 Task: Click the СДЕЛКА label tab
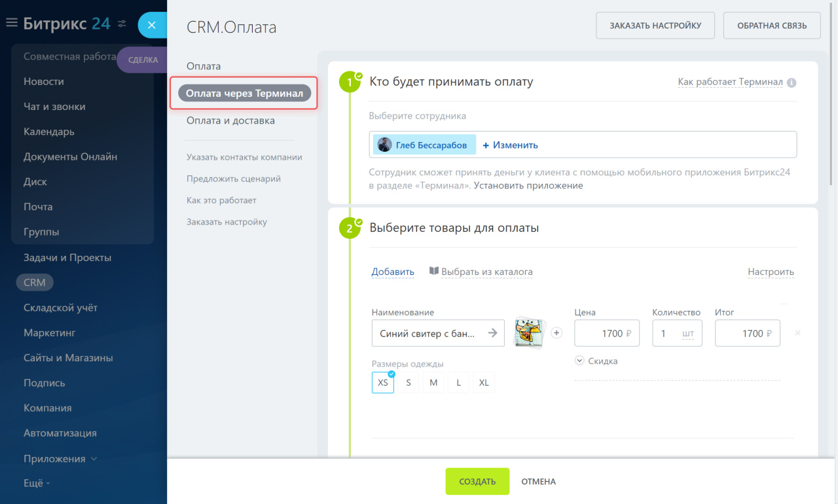[x=143, y=60]
